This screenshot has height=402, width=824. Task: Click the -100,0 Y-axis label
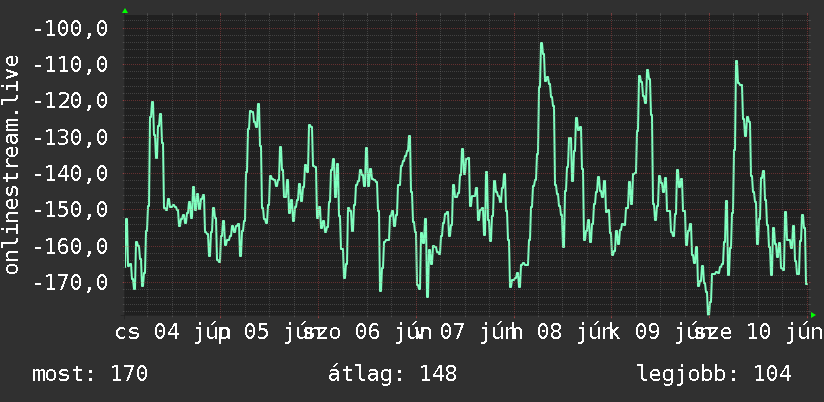pyautogui.click(x=71, y=28)
